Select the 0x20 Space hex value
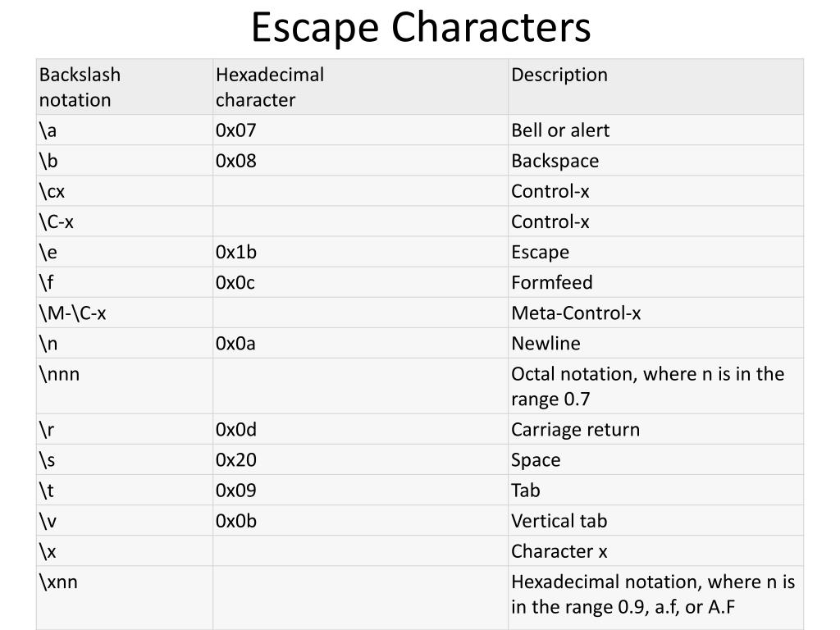The width and height of the screenshot is (840, 630). pyautogui.click(x=235, y=459)
